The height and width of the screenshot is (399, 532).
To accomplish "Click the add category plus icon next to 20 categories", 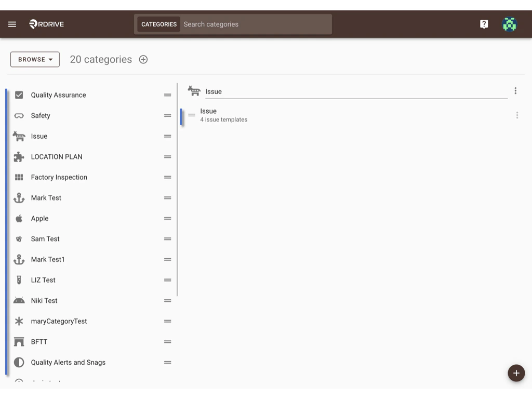I will 143,59.
